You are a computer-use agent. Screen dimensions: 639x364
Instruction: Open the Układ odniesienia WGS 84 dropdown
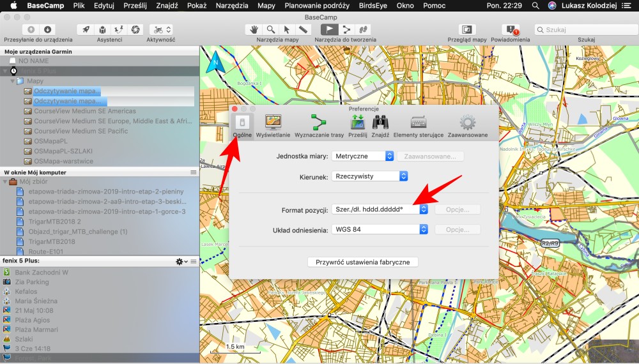point(380,229)
